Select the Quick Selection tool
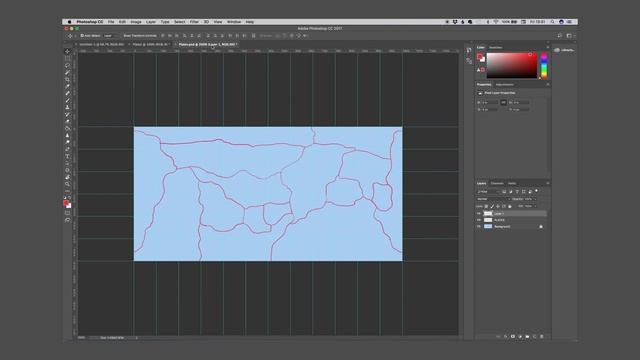640x360 pixels. tap(67, 72)
